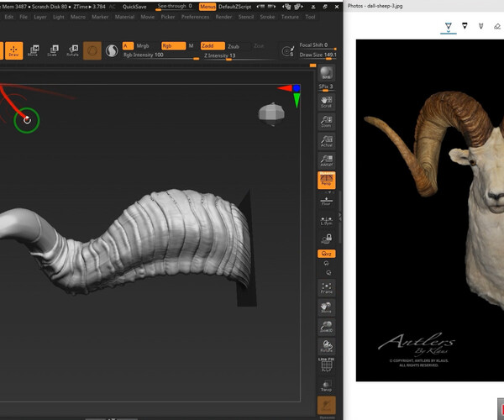Toggle the lock camera button
This screenshot has height=420, width=504.
click(x=326, y=239)
